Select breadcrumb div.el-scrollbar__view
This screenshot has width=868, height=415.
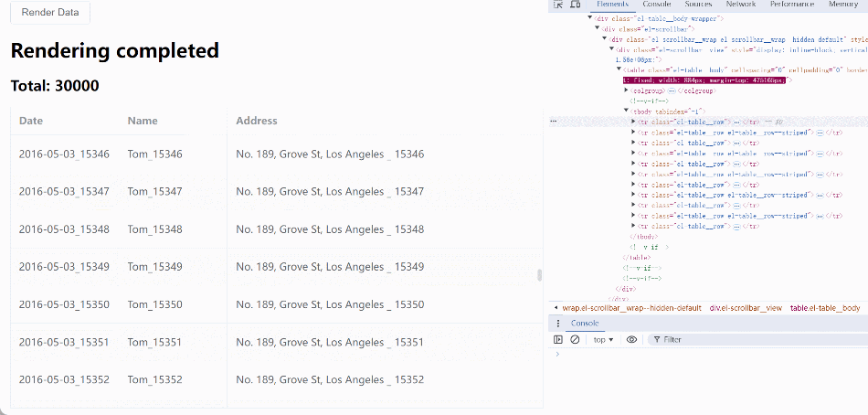click(746, 308)
